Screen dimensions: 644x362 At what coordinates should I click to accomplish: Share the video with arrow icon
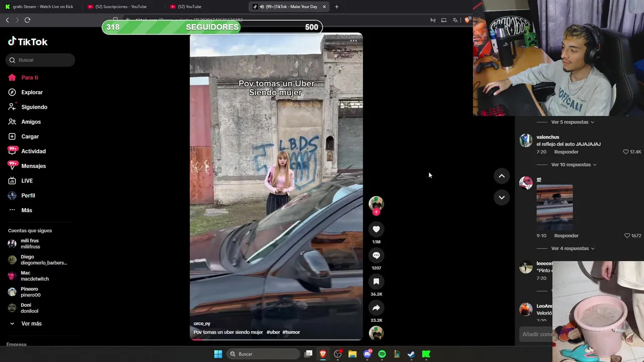pyautogui.click(x=376, y=308)
